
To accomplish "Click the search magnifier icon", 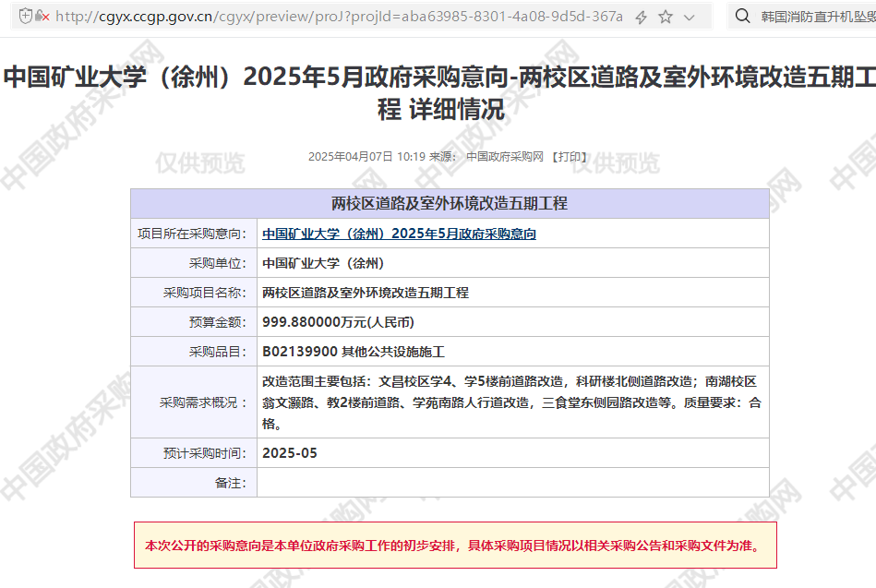I will point(742,17).
